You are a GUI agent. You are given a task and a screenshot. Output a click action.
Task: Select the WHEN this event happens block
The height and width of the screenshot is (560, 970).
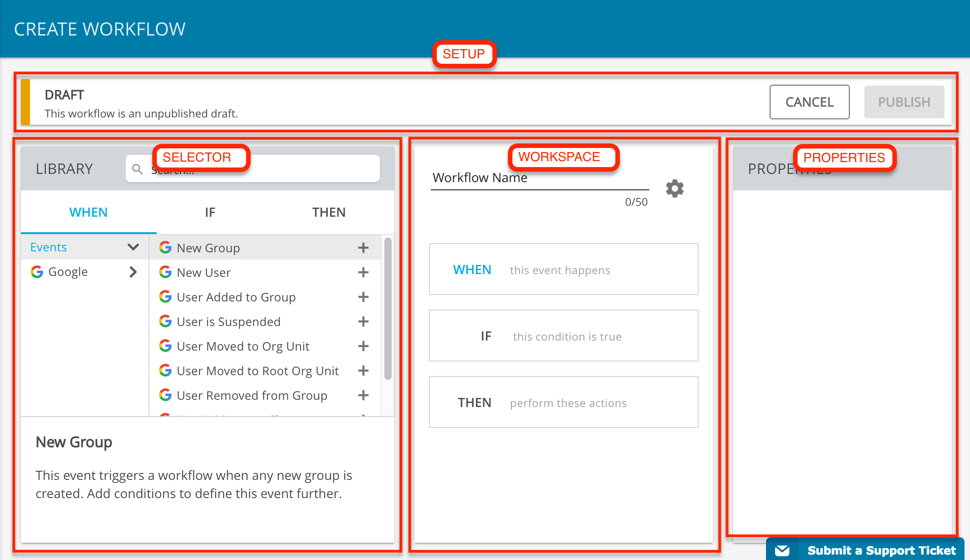[563, 269]
